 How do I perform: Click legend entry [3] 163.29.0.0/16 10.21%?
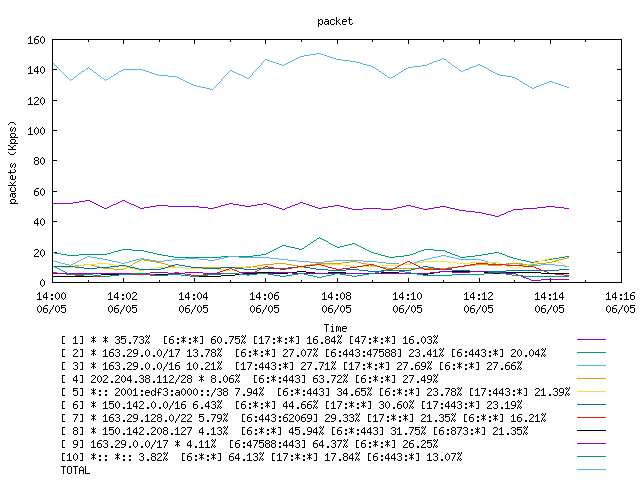click(291, 366)
